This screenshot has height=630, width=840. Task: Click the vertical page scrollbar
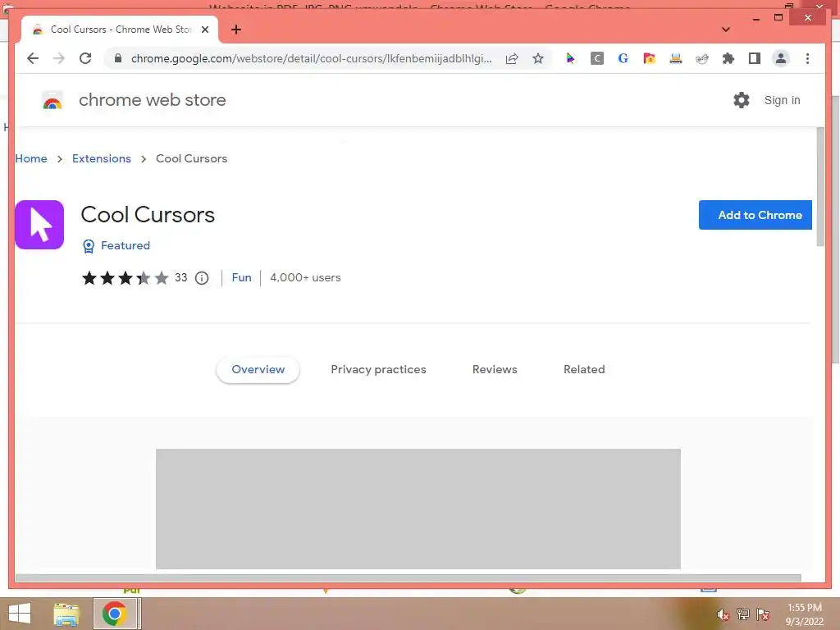tap(820, 187)
